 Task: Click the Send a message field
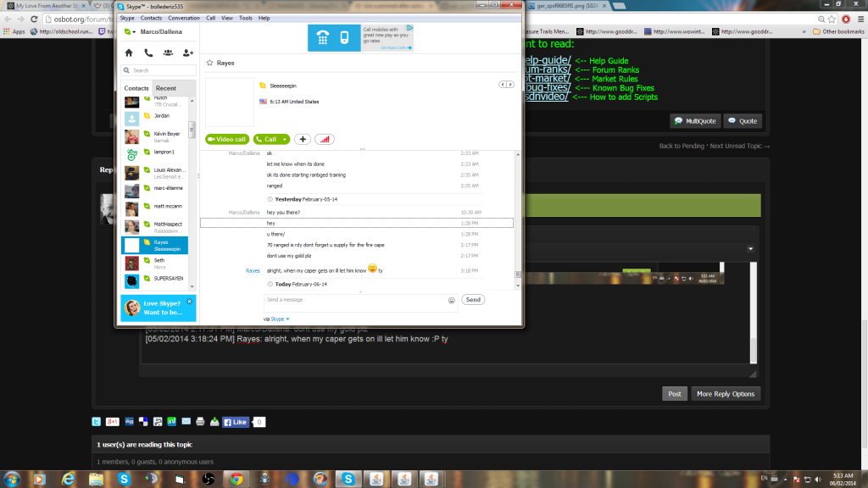click(x=354, y=300)
